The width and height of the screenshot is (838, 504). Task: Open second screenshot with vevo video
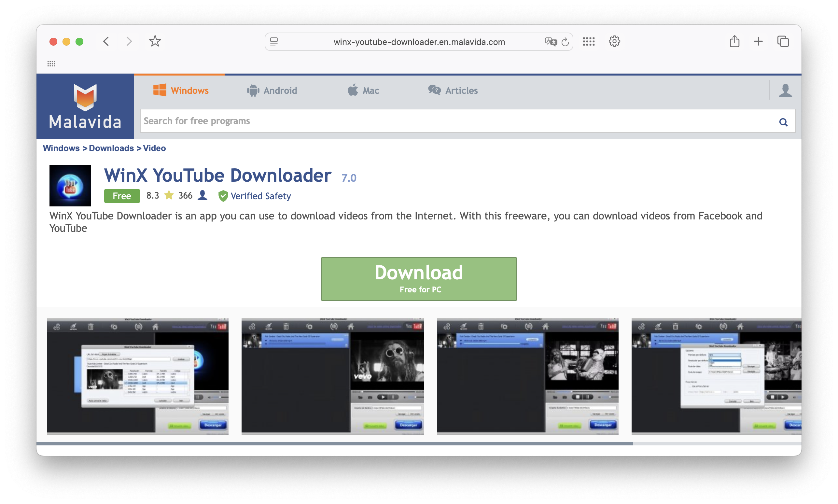pos(332,376)
